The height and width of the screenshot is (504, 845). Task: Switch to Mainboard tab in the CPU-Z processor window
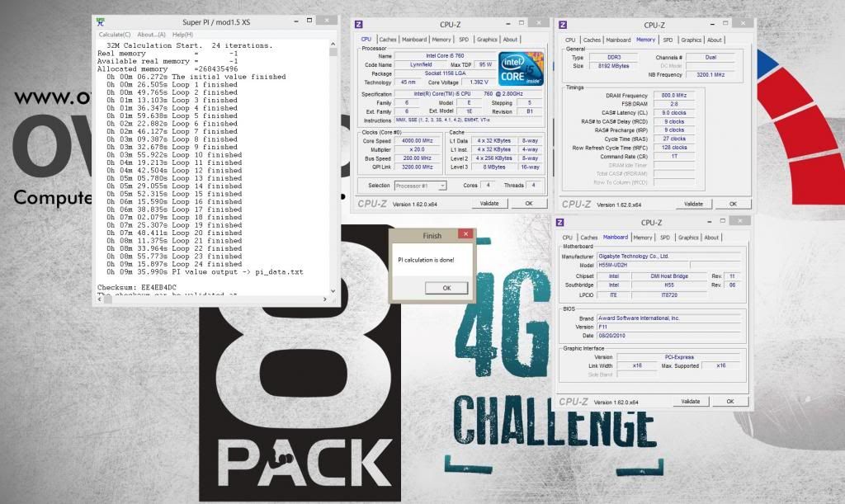tap(414, 40)
